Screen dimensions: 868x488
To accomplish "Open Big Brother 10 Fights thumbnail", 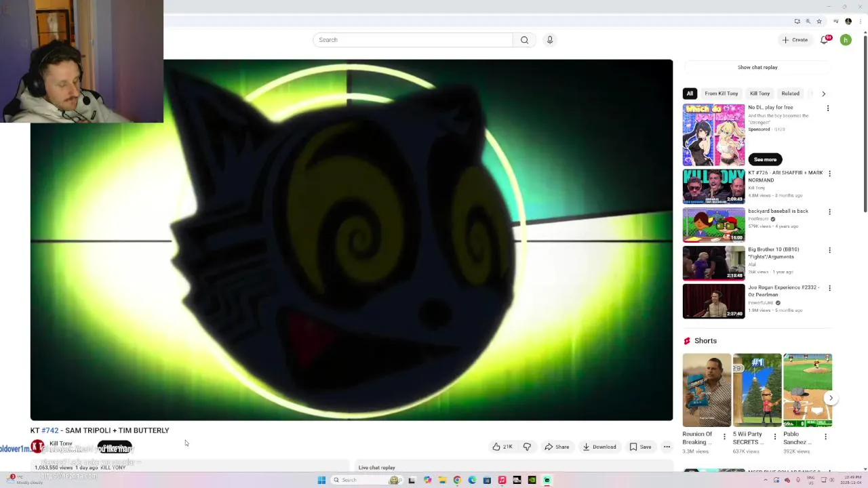I will pyautogui.click(x=713, y=263).
